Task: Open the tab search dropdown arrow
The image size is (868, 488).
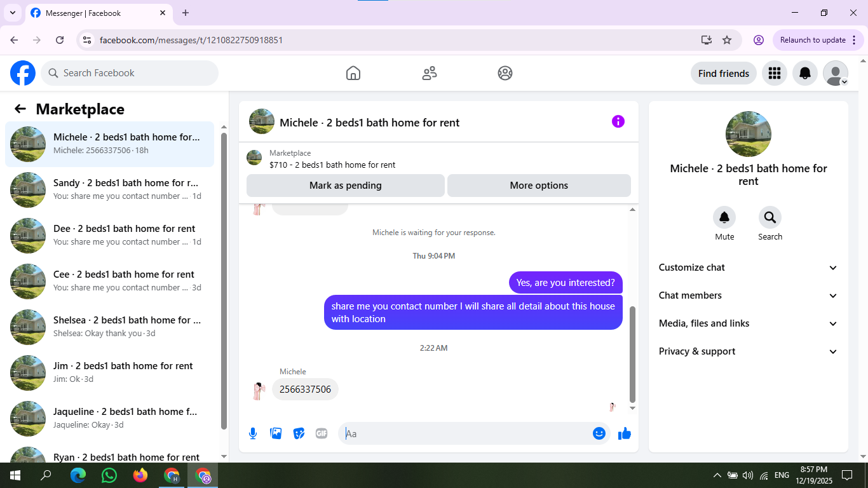Action: [x=12, y=13]
